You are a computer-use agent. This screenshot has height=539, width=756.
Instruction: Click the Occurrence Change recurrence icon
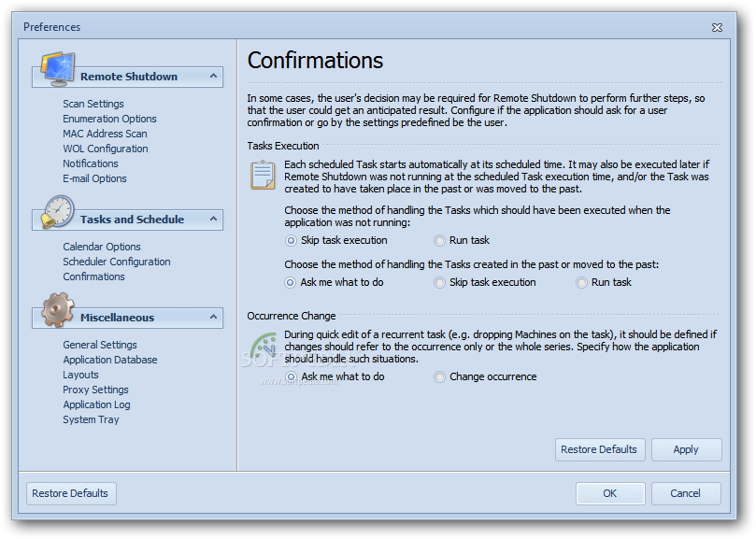click(x=264, y=346)
